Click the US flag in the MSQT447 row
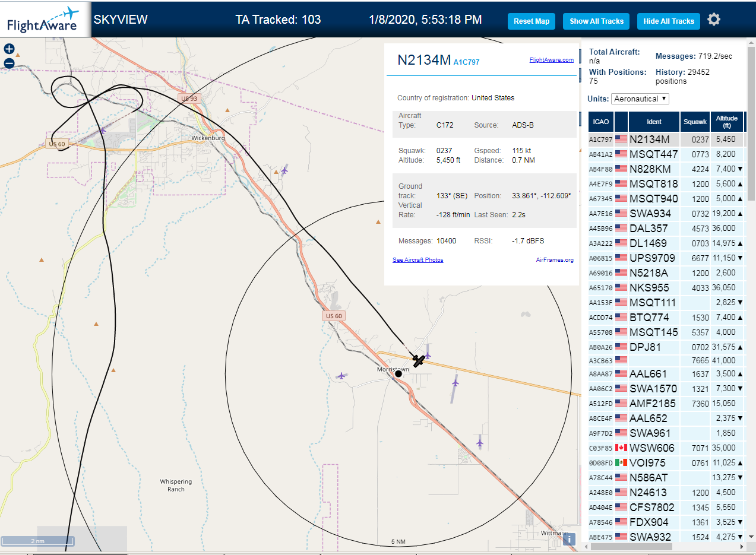The image size is (756, 555). [621, 154]
